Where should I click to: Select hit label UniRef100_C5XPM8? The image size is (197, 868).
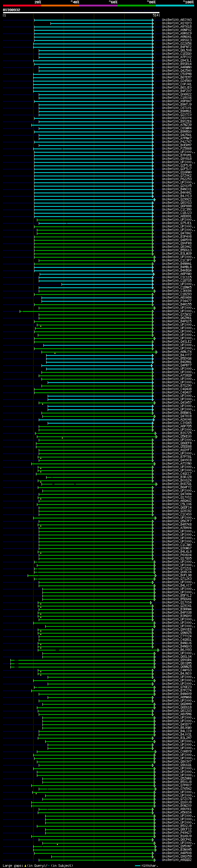pos(177,74)
